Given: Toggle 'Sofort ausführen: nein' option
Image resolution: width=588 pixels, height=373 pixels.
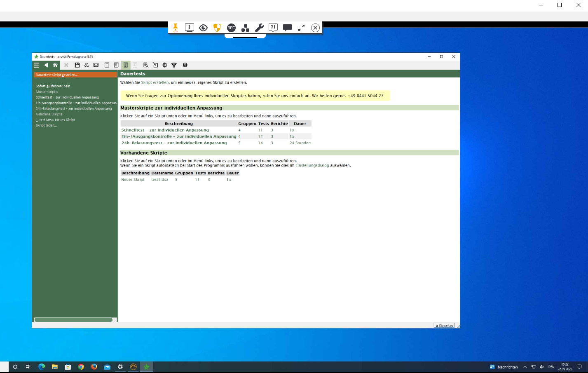Looking at the screenshot, I should click(x=53, y=86).
